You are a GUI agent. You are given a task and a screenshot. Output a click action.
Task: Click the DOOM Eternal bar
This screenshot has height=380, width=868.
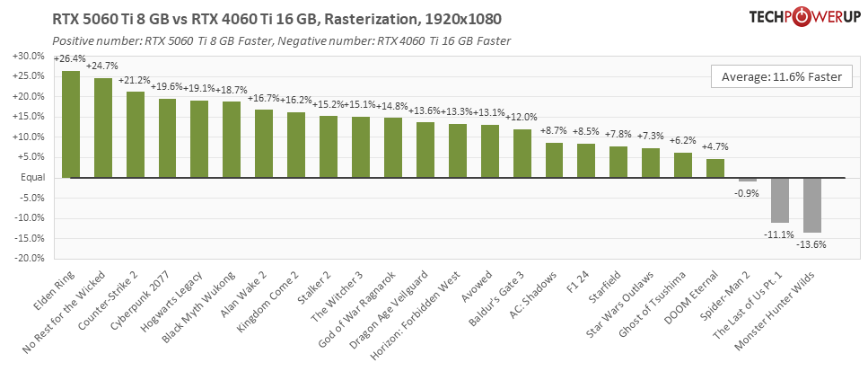pyautogui.click(x=715, y=168)
